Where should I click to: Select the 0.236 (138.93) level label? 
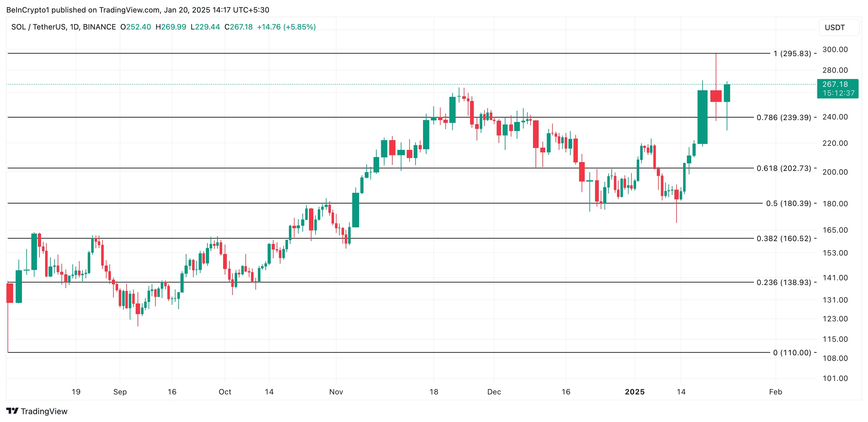click(784, 282)
